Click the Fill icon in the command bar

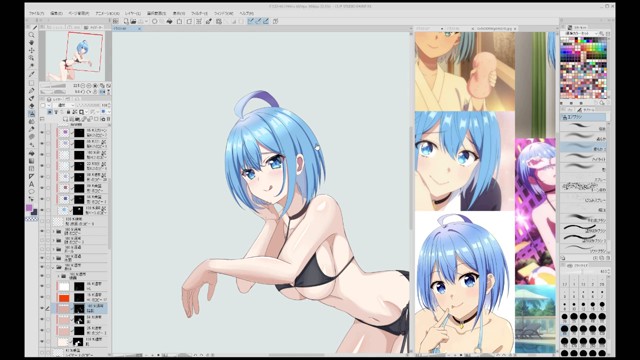[169, 21]
